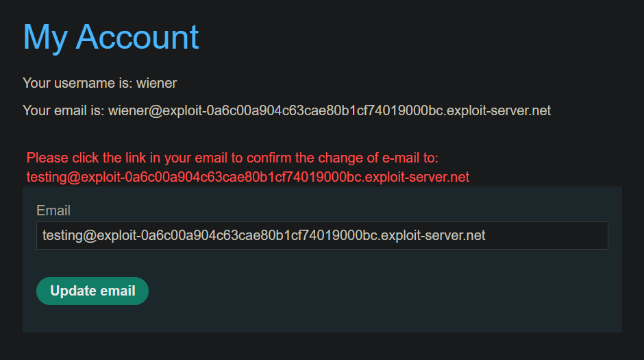
Task: Click empty panel space below Update email button
Action: 92,320
